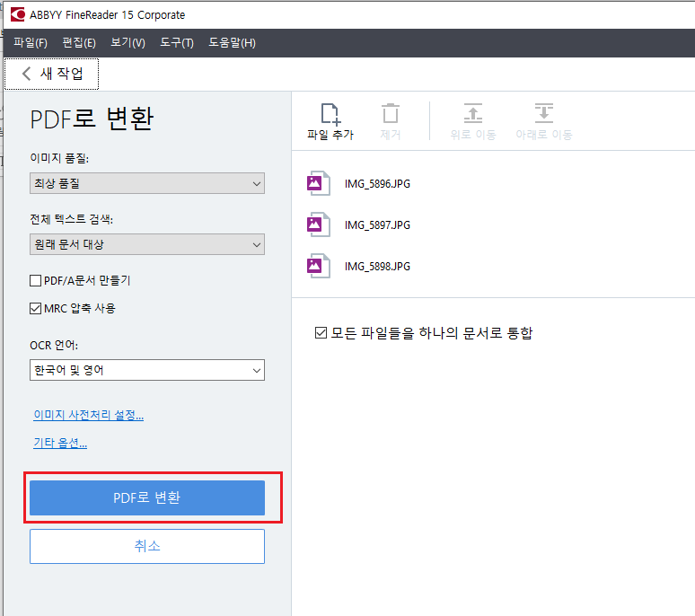The width and height of the screenshot is (695, 616).
Task: Select the IMG_5896.JPG image file icon
Action: tap(319, 183)
